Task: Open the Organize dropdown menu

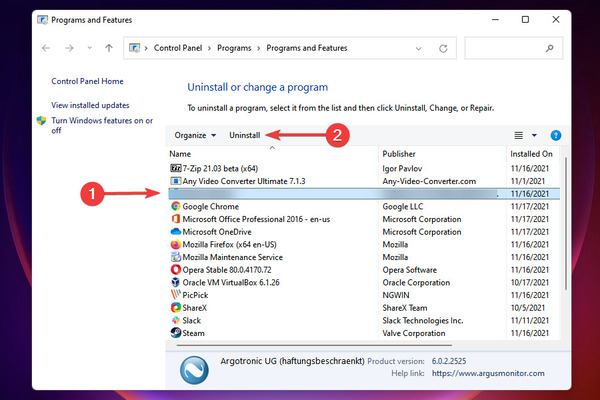Action: click(x=195, y=135)
